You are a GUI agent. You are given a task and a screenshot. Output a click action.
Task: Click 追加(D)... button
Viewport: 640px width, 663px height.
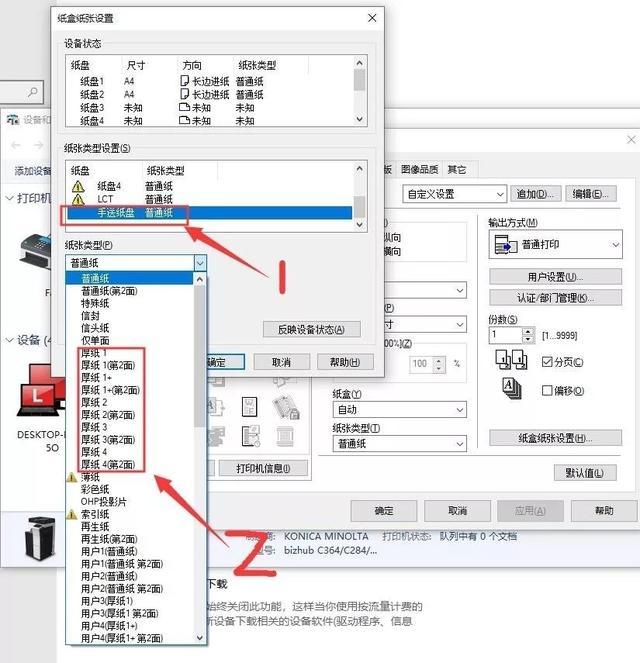(x=535, y=194)
